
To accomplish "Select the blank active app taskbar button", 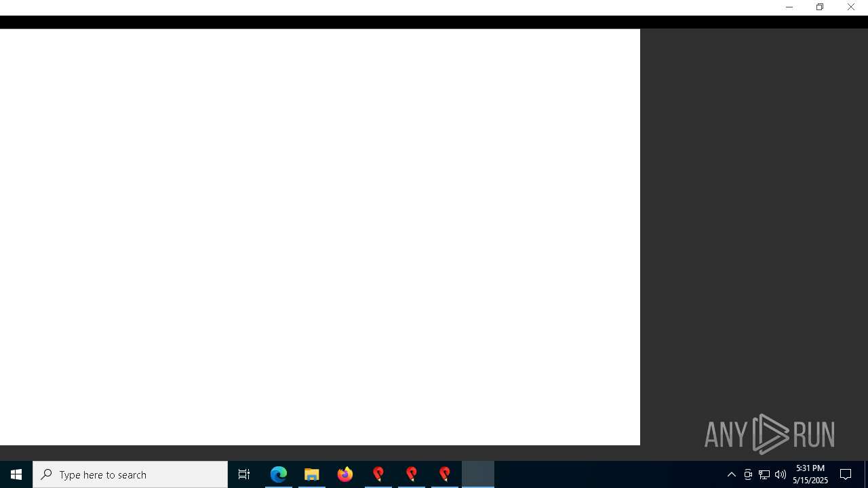I will click(x=478, y=474).
